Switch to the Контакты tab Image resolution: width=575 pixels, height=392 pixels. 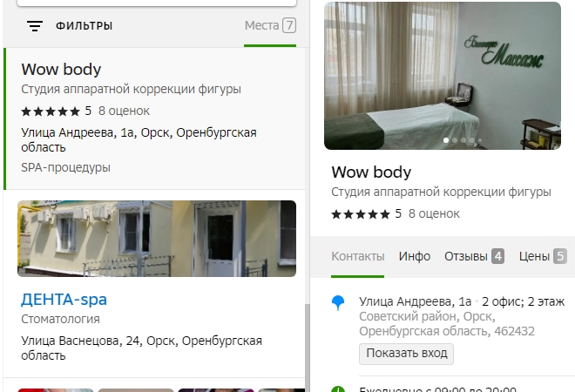pyautogui.click(x=357, y=256)
